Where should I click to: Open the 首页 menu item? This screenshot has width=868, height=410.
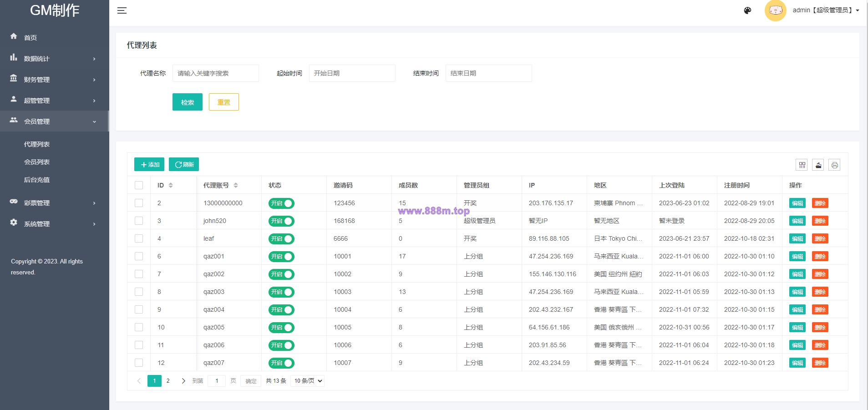coord(55,38)
